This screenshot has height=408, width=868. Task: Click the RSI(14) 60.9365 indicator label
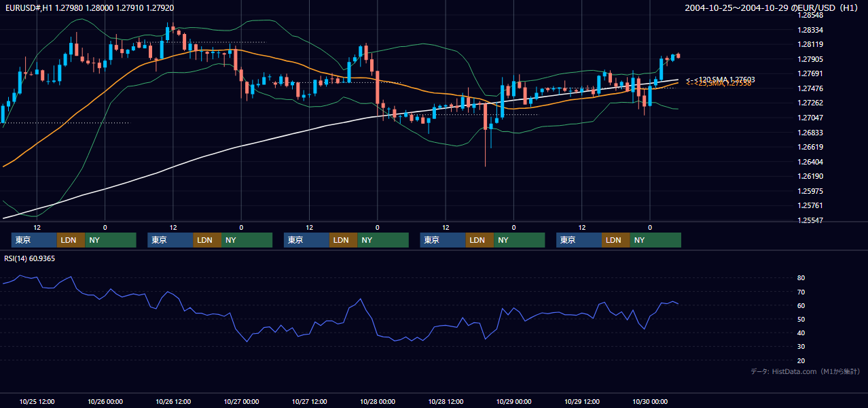coord(29,258)
